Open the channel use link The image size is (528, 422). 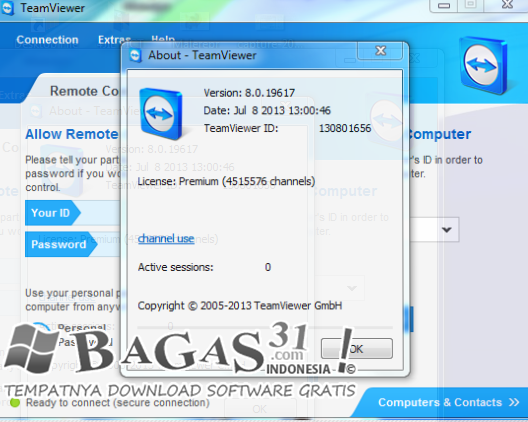166,238
